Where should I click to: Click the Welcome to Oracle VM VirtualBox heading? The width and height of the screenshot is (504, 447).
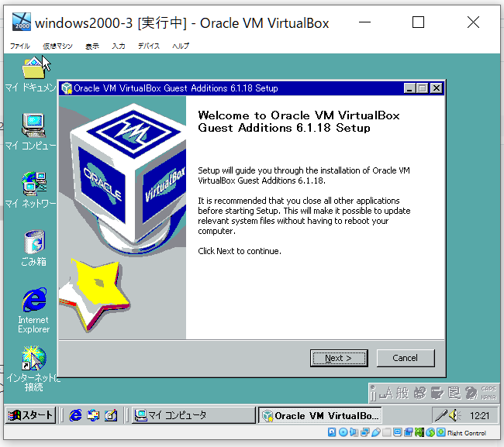coord(299,122)
